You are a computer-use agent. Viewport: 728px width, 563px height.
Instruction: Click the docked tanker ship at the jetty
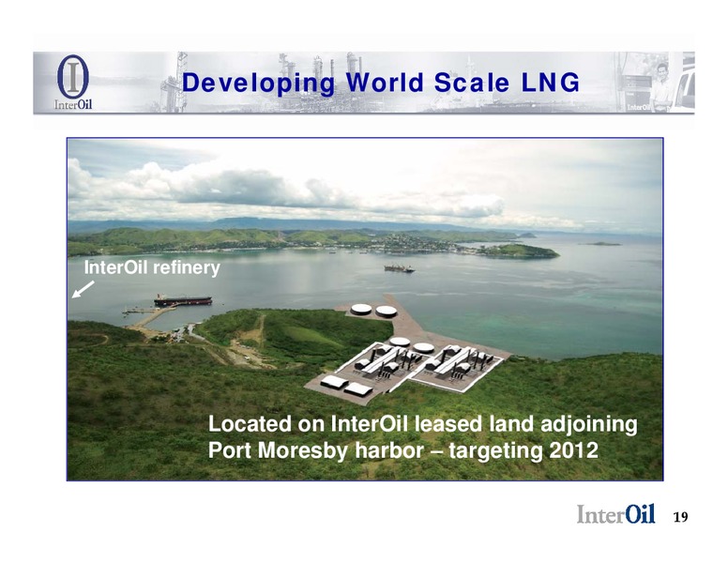pyautogui.click(x=183, y=300)
